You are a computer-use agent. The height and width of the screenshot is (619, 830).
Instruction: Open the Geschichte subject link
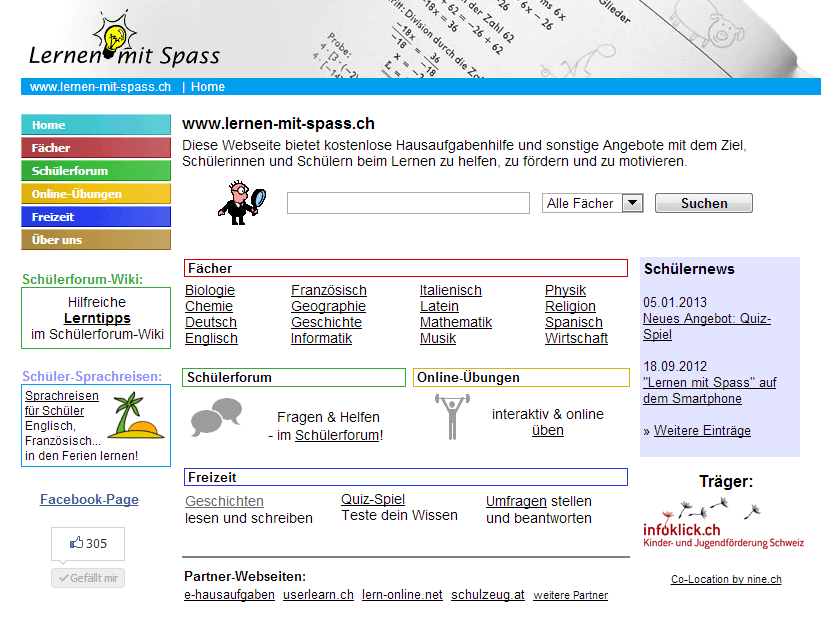(326, 322)
